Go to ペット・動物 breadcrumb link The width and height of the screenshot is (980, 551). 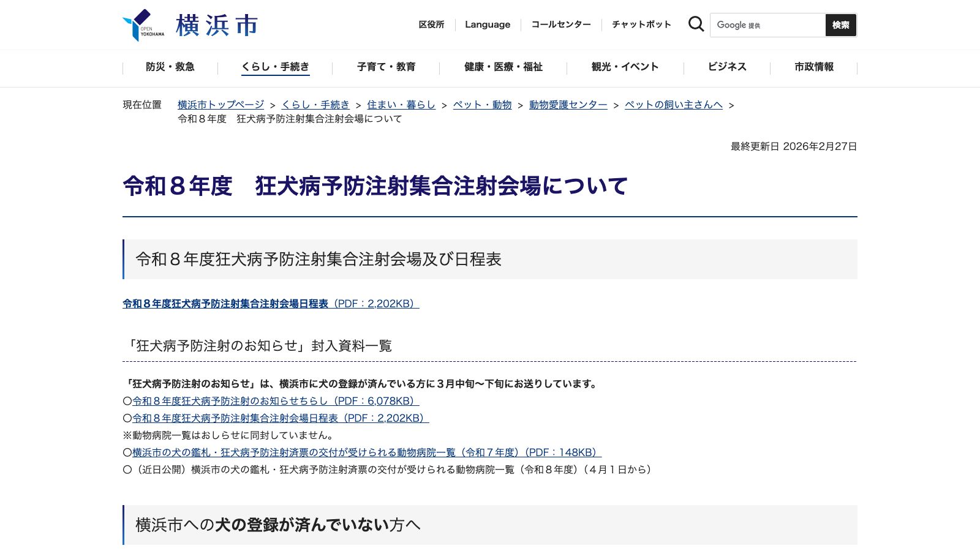(482, 105)
